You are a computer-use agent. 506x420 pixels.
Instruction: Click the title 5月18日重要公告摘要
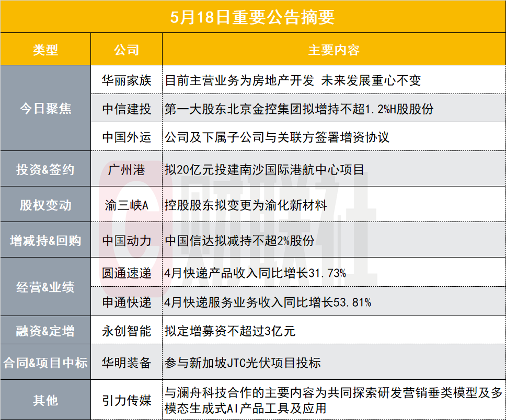pos(252,17)
